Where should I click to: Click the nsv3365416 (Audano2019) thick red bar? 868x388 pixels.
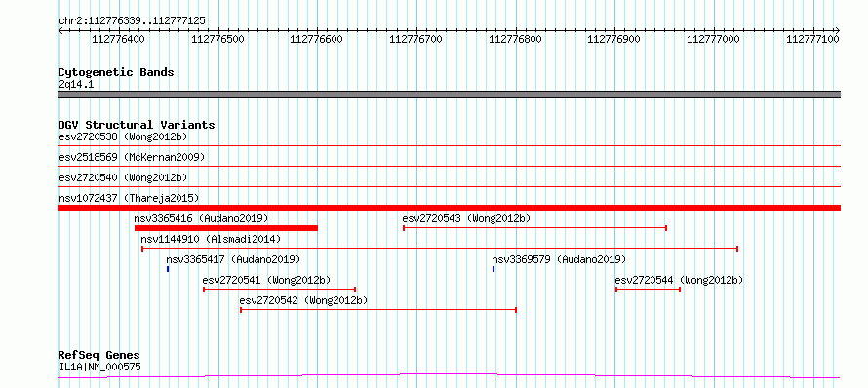[226, 228]
